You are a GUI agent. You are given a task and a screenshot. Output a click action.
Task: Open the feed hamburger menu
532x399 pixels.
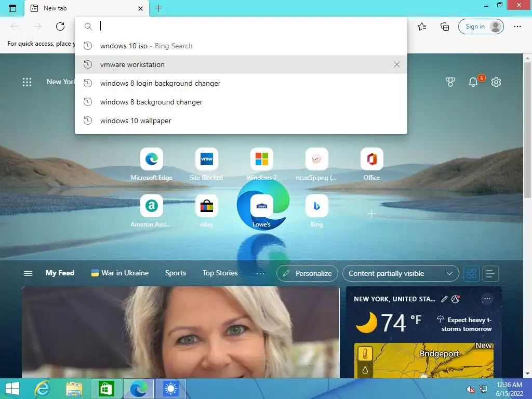click(x=28, y=273)
